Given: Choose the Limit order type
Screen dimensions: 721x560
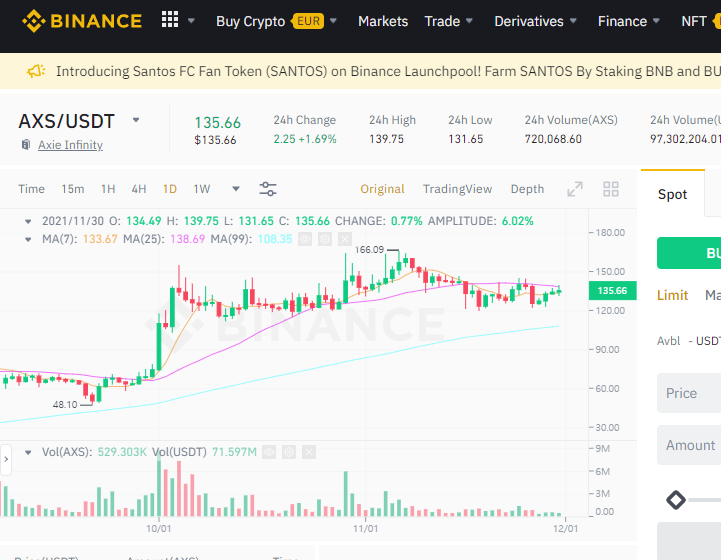Looking at the screenshot, I should (x=672, y=295).
